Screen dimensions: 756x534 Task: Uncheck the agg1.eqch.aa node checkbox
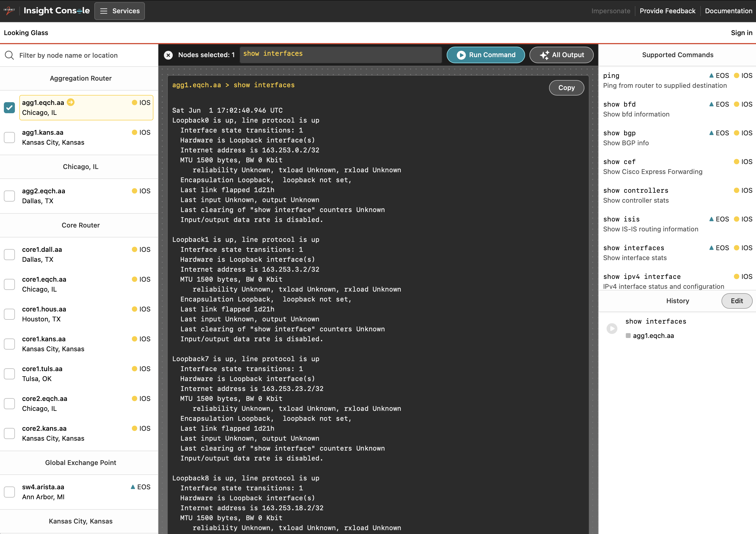point(9,107)
